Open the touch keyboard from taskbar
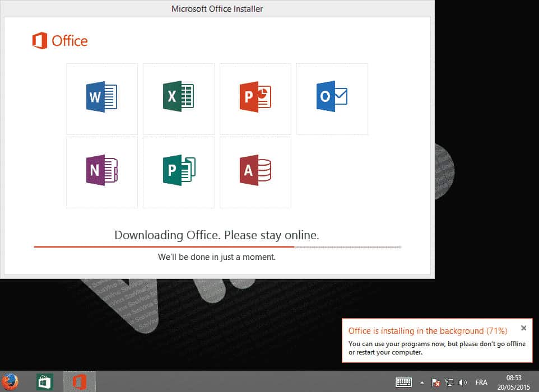 [x=404, y=382]
